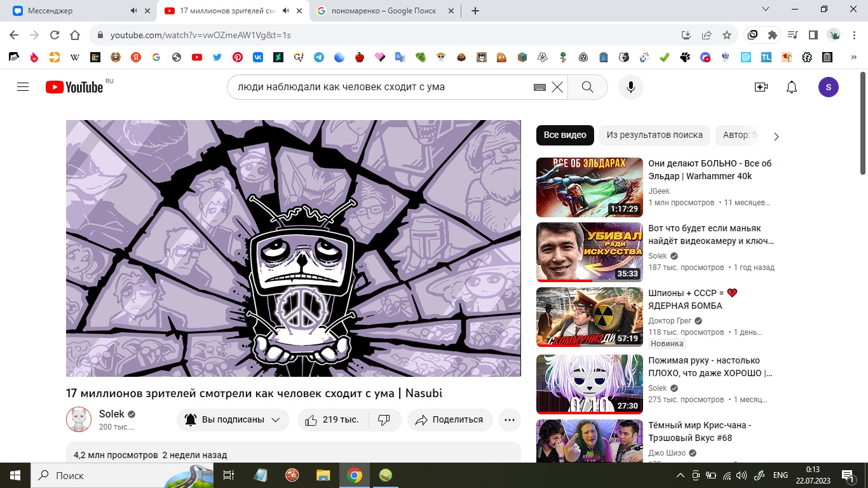
Task: Open the Telegram bookmark
Action: [x=319, y=57]
